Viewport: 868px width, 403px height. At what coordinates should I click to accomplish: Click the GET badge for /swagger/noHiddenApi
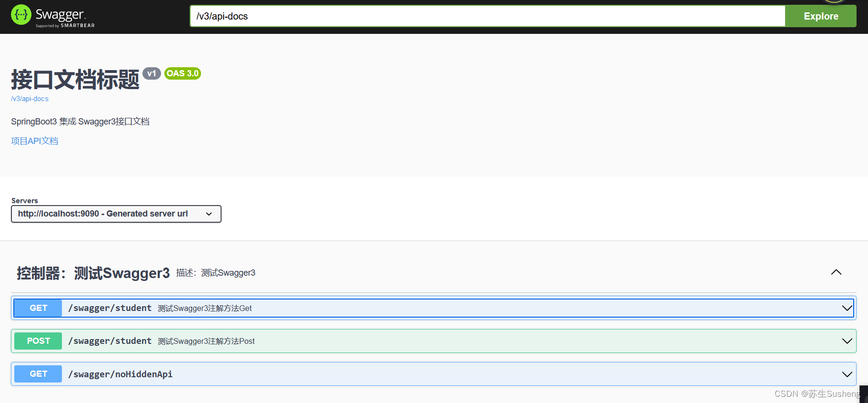click(38, 374)
